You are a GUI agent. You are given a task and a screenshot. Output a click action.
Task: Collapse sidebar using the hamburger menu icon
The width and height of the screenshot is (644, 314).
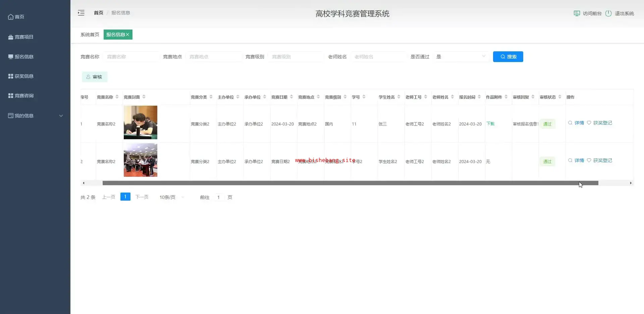pyautogui.click(x=81, y=13)
